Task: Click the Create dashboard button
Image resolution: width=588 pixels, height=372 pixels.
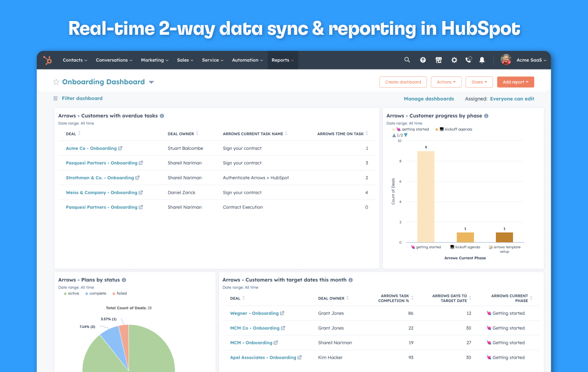Action: 403,82
